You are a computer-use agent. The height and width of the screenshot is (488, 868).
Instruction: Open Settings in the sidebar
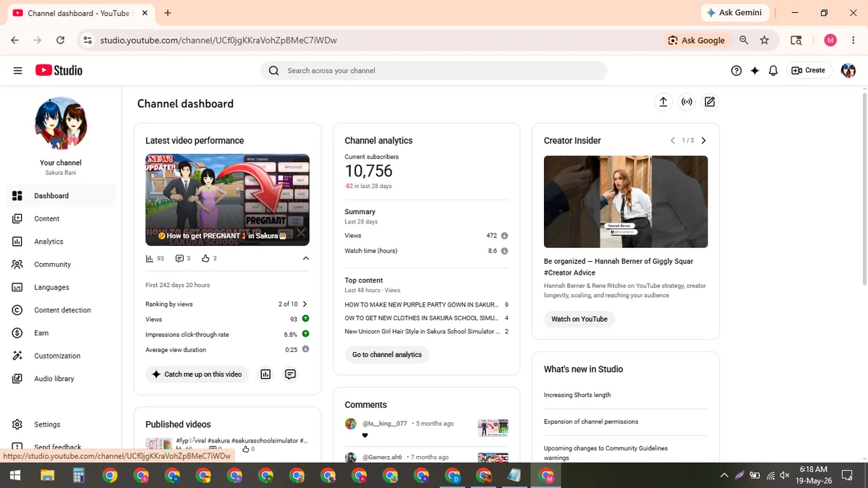click(61, 424)
